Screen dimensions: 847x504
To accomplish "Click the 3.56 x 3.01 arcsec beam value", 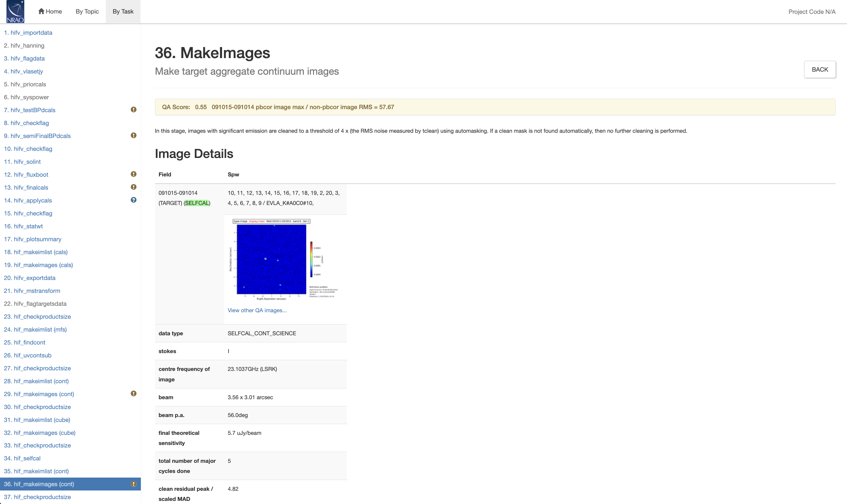I will 250,397.
